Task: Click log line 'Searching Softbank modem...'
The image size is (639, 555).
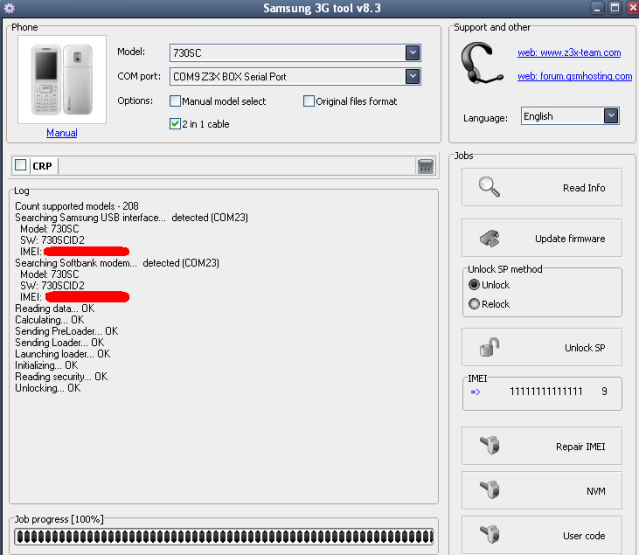Action: (117, 263)
